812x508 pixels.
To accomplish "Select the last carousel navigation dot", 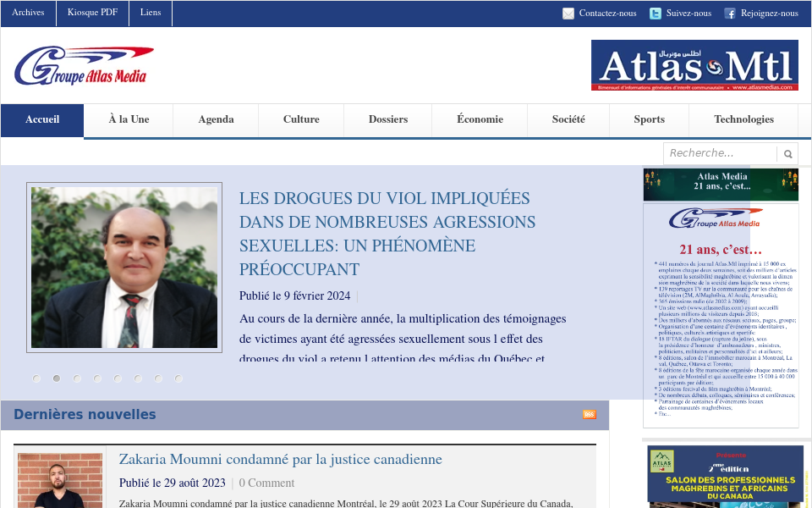I will [178, 378].
